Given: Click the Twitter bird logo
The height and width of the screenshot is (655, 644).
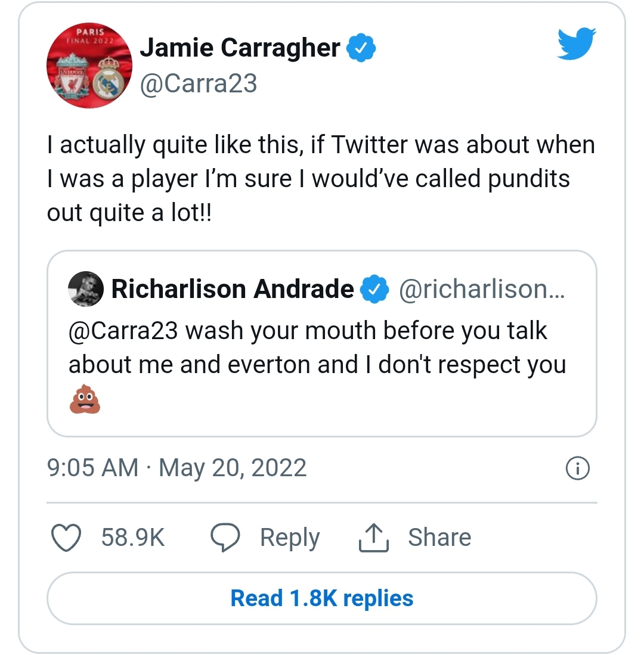Looking at the screenshot, I should (576, 45).
